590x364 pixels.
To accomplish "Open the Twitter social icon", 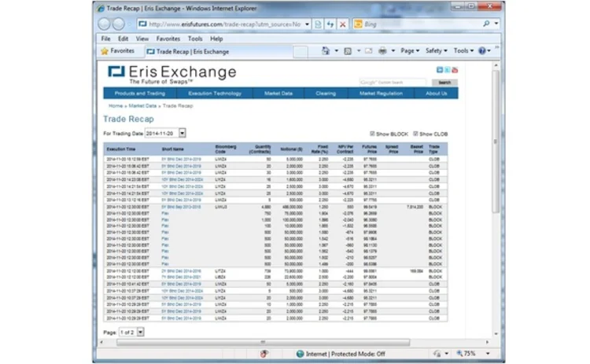I will (447, 70).
